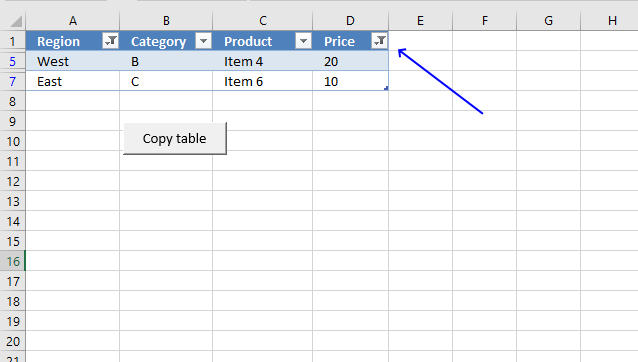Image resolution: width=638 pixels, height=362 pixels.
Task: Select the Price cell with value 10
Action: click(x=350, y=81)
